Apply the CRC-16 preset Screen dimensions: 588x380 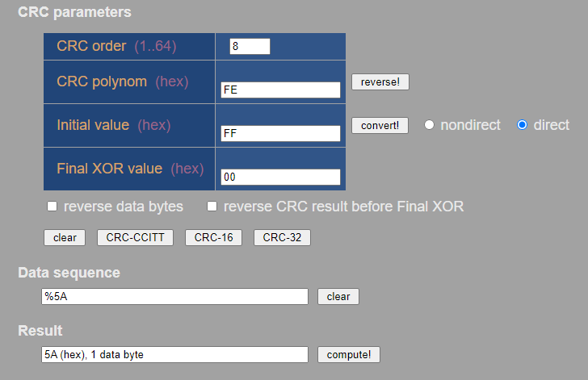pyautogui.click(x=213, y=237)
